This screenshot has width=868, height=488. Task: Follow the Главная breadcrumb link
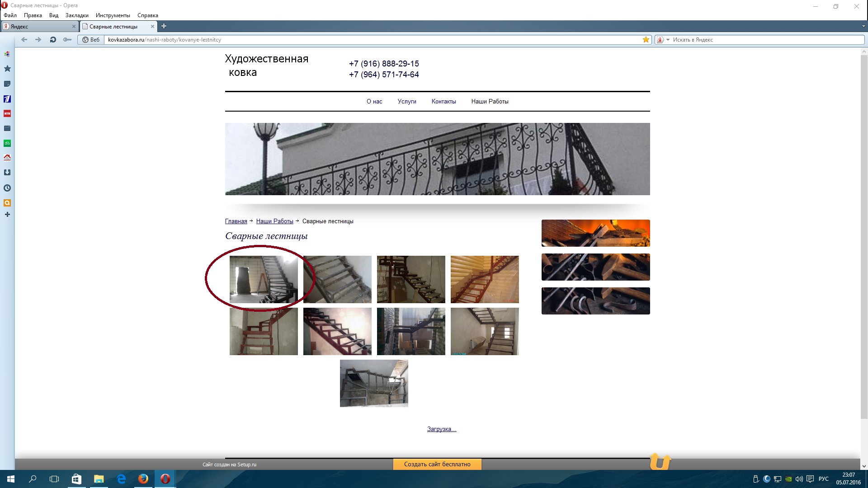(236, 221)
